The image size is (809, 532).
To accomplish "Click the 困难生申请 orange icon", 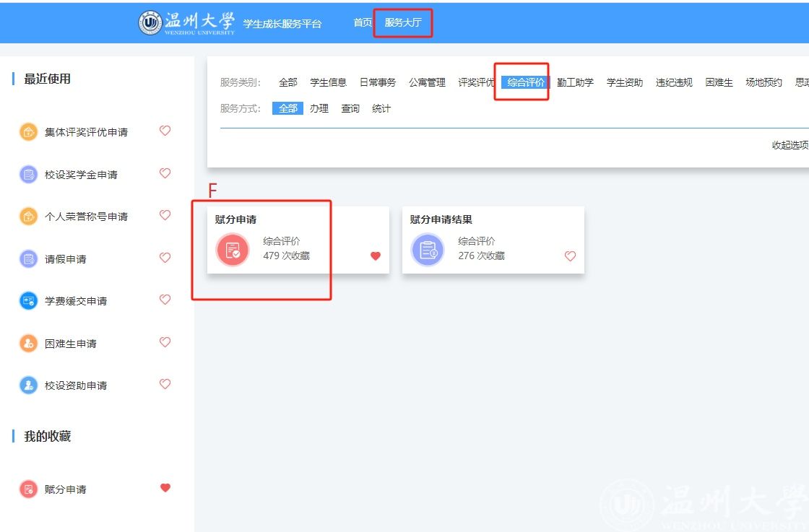I will (x=28, y=344).
